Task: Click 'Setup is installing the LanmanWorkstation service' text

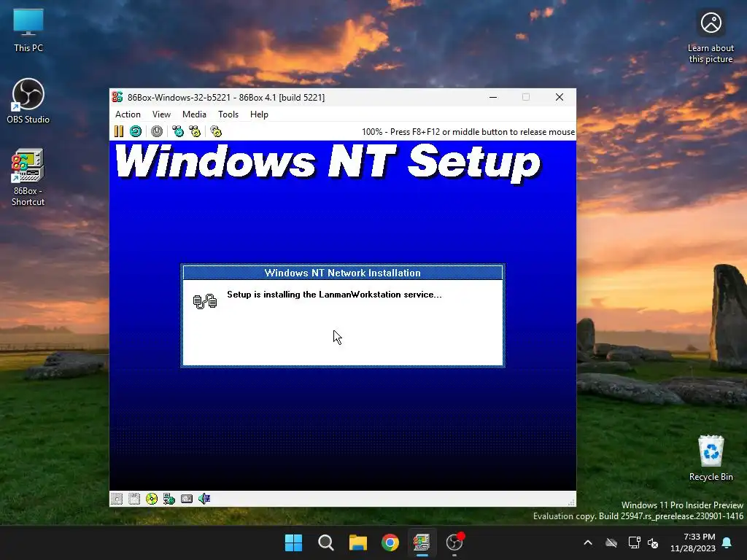Action: tap(334, 295)
